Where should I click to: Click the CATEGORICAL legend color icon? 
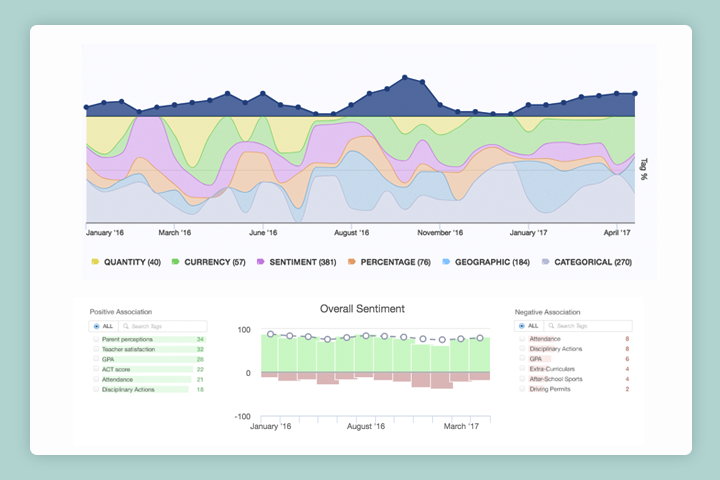(545, 262)
